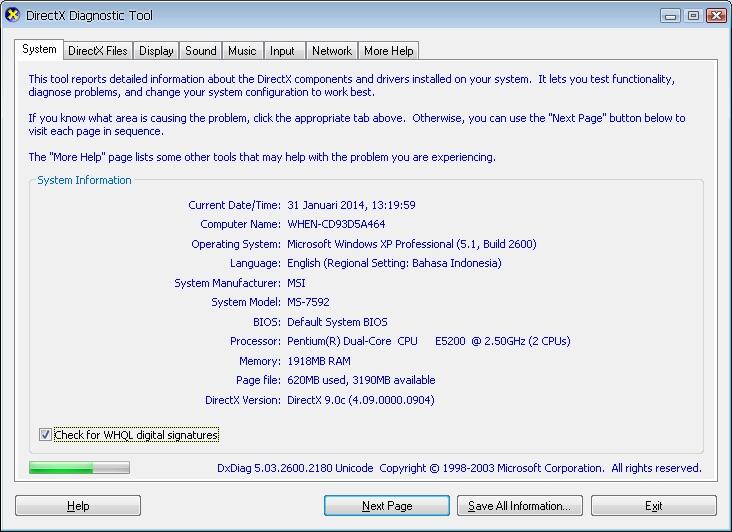The image size is (732, 532).
Task: Click the 'Current Date/Time:' label
Action: (234, 205)
